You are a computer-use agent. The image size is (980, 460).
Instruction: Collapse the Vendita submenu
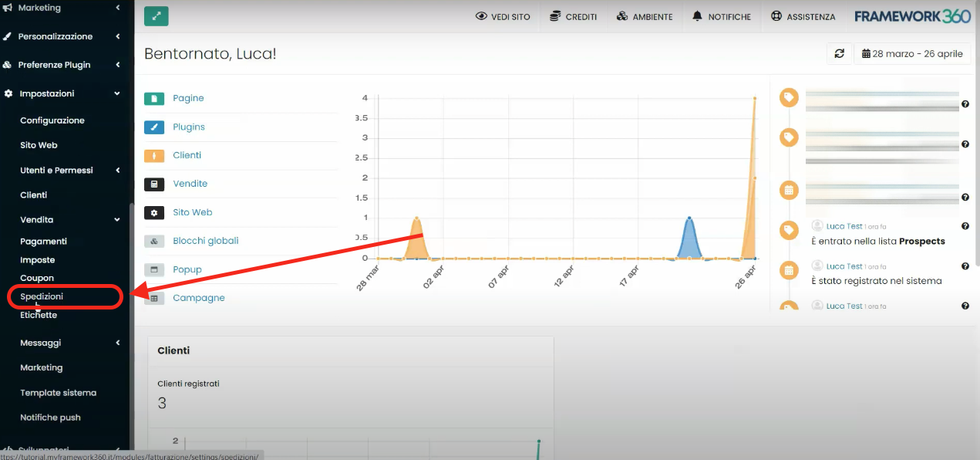(117, 220)
